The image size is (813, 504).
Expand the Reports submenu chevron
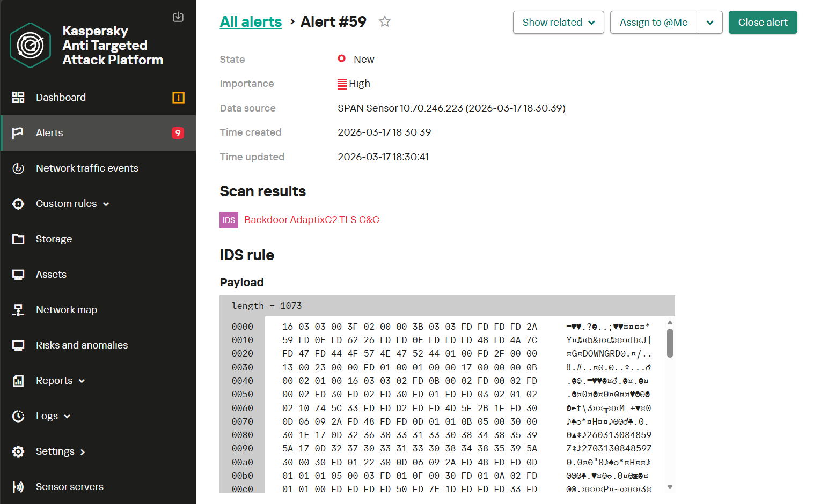coord(82,381)
